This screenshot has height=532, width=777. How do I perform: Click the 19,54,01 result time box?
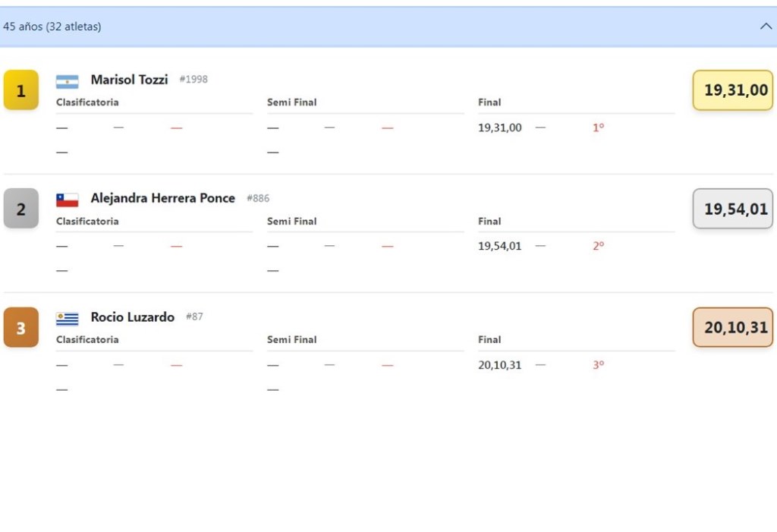click(735, 209)
